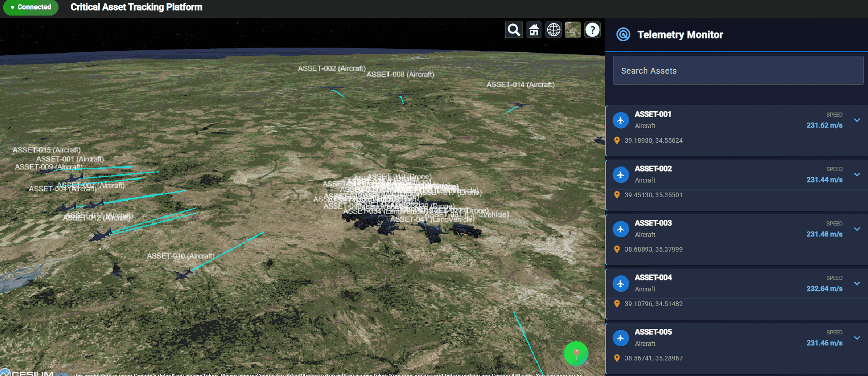Click the ASSET-014 (Aircraft) map label

pos(520,85)
